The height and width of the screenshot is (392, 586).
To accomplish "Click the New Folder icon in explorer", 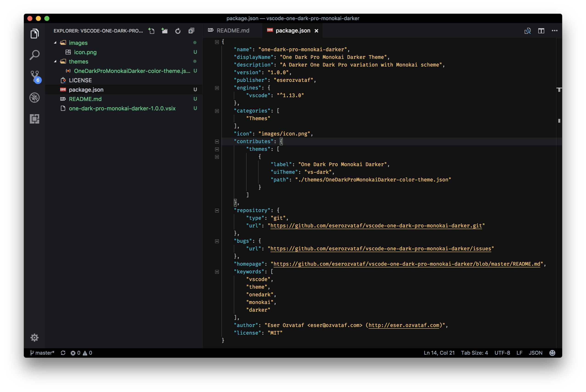I will [164, 31].
